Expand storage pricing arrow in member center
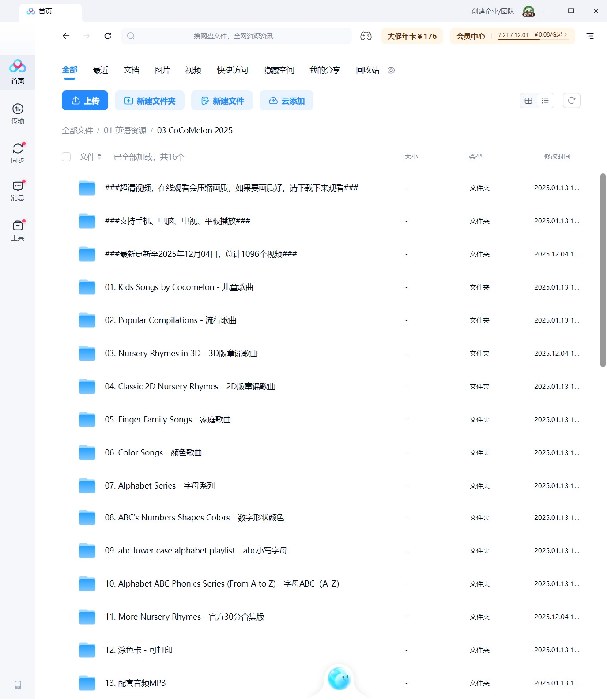The height and width of the screenshot is (700, 607). [x=566, y=35]
